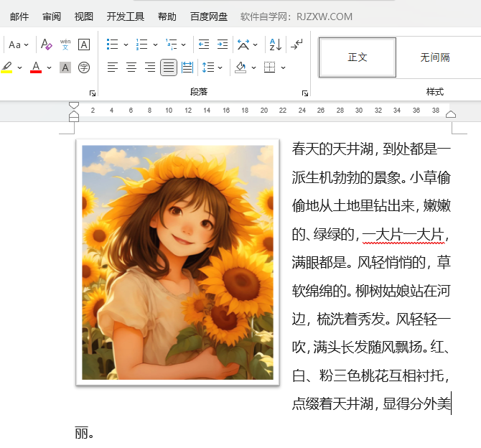Open Enclose Characters (circled 字) tool
Image resolution: width=481 pixels, height=448 pixels.
pyautogui.click(x=84, y=67)
